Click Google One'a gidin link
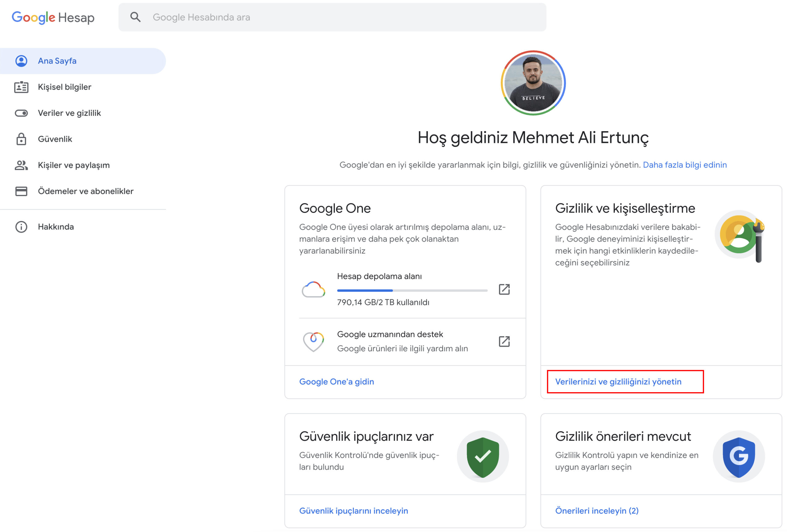This screenshot has height=532, width=787. pyautogui.click(x=337, y=382)
